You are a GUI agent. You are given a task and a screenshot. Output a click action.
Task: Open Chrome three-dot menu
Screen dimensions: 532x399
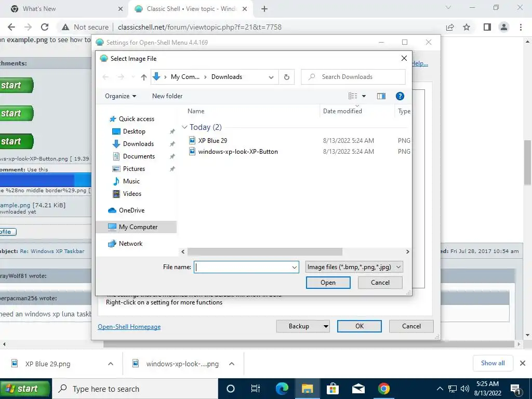521,27
